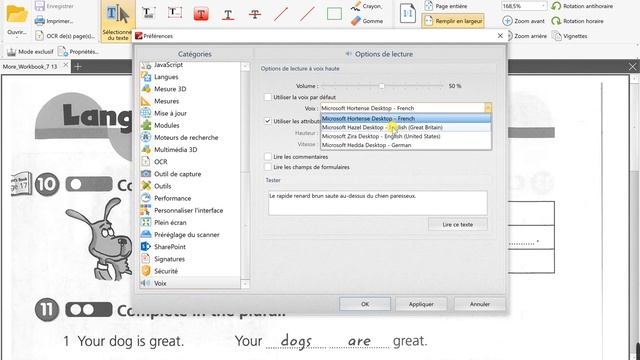Switch to the More_Workbook_7 13 document tab

[x=30, y=66]
